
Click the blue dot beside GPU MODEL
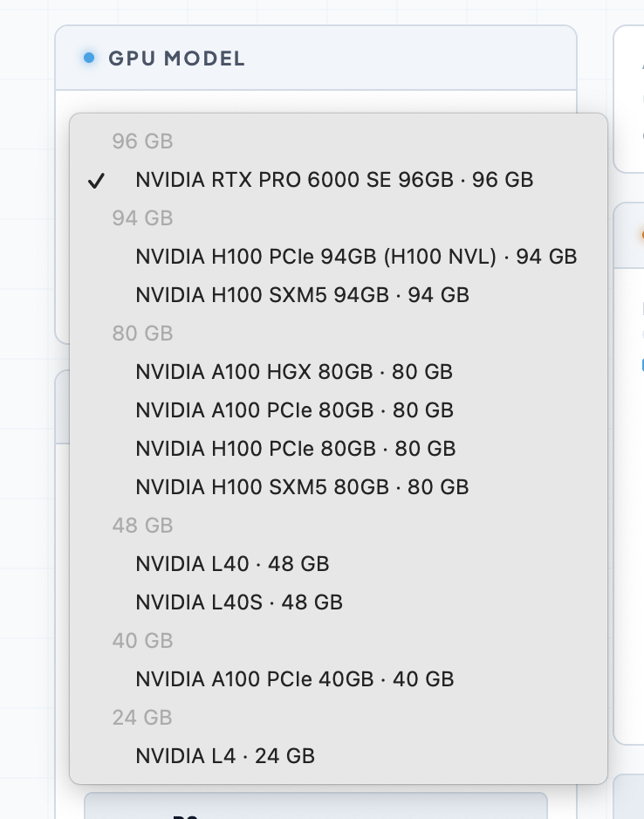point(88,58)
